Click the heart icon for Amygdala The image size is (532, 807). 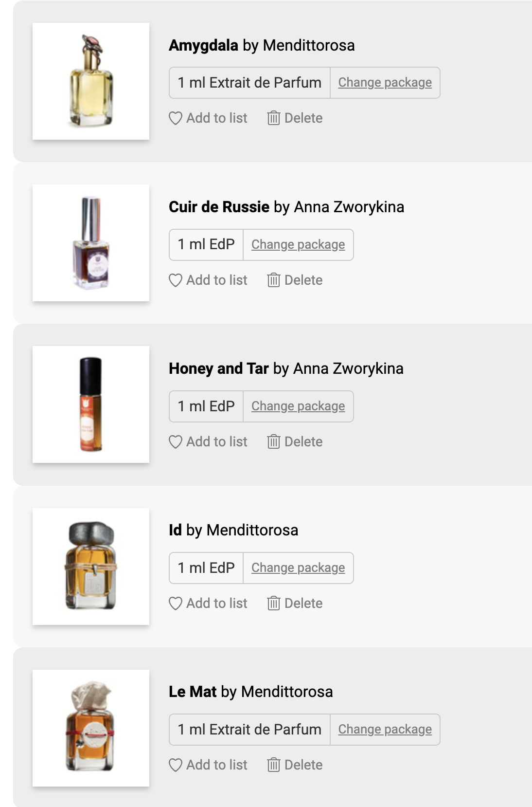click(x=176, y=118)
